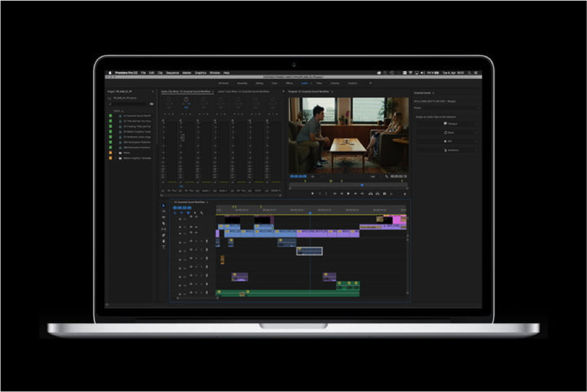Expand Motion Graphics Template bin
Screen dimensions: 587x392
coord(116,158)
